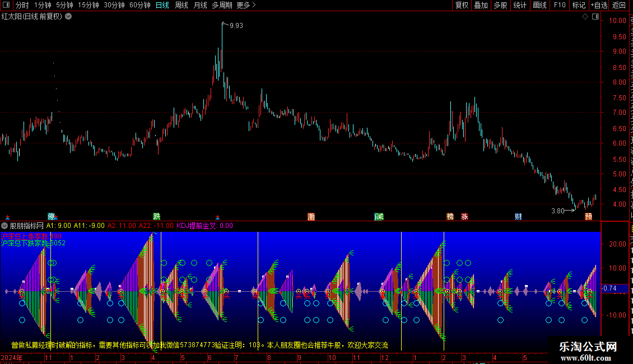Image resolution: width=633 pixels, height=364 pixels.
Task: Select the 日线 daily tab
Action: [162, 5]
